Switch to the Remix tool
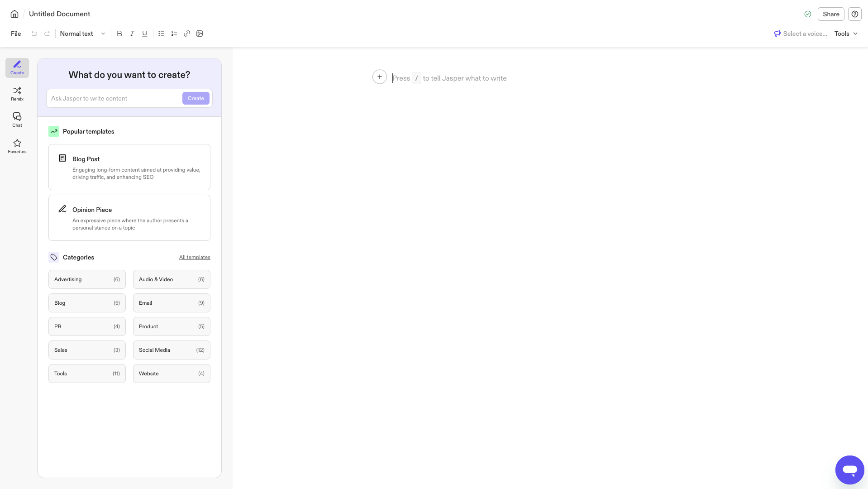868x489 pixels. [x=17, y=94]
